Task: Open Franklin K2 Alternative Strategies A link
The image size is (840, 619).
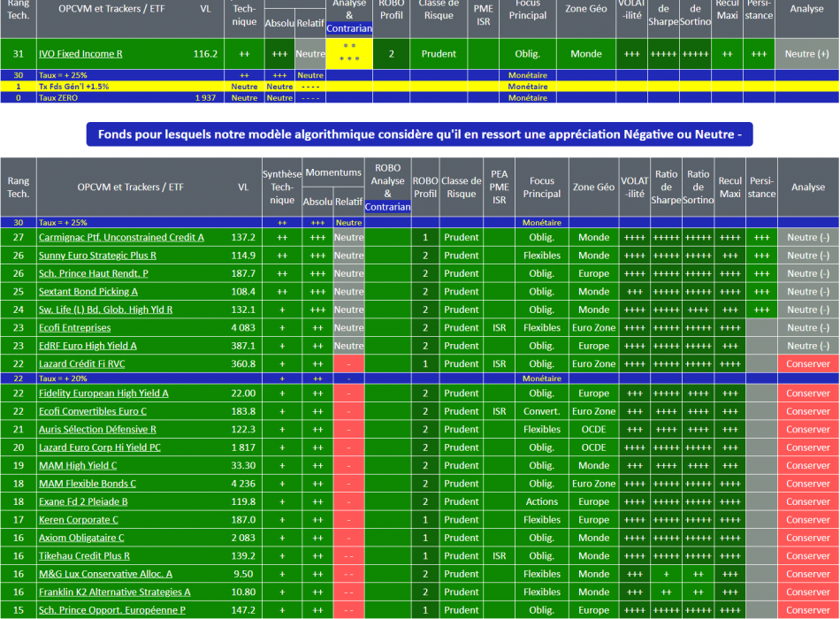Action: pyautogui.click(x=115, y=592)
